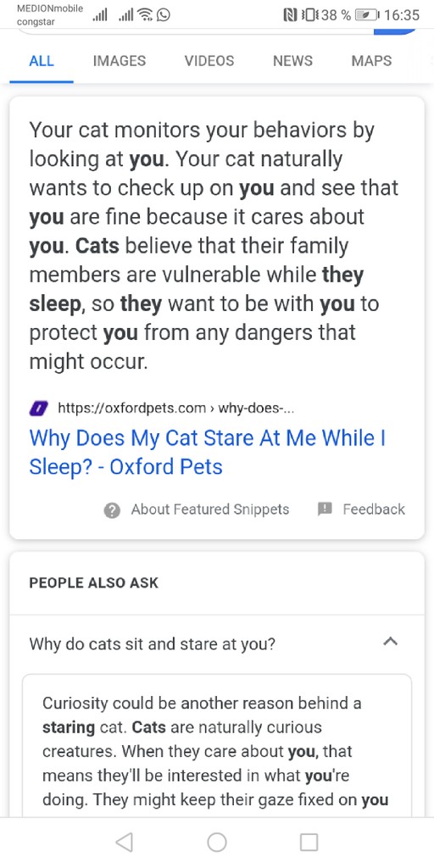Tap the WhatsApp status bar icon
Screen dimensions: 434x868
164,15
